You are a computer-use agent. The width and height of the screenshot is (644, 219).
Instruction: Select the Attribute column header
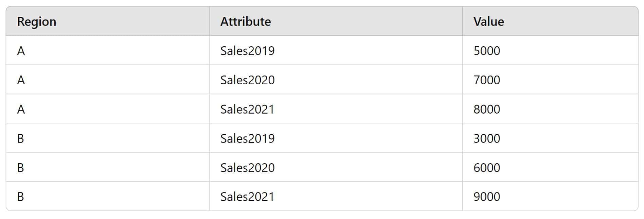point(336,21)
